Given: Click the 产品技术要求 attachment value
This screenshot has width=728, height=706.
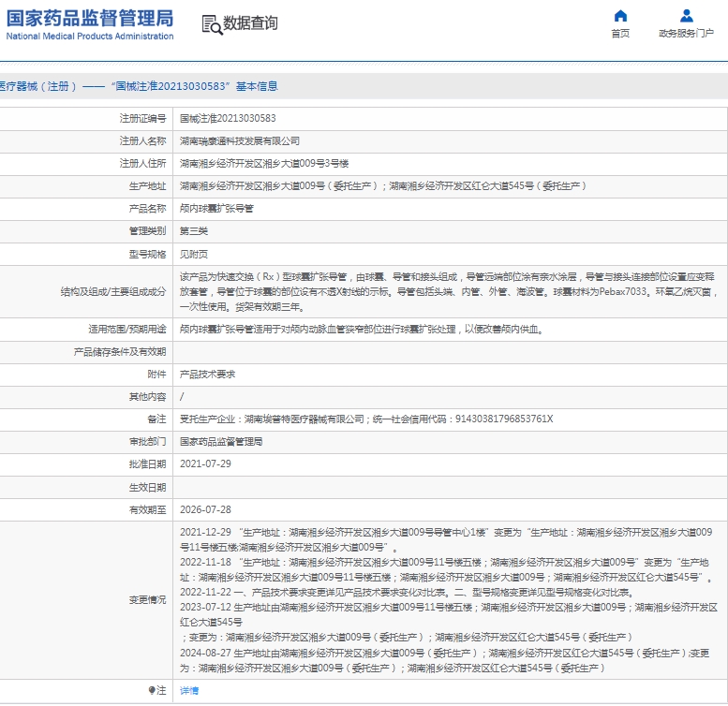Looking at the screenshot, I should (208, 375).
